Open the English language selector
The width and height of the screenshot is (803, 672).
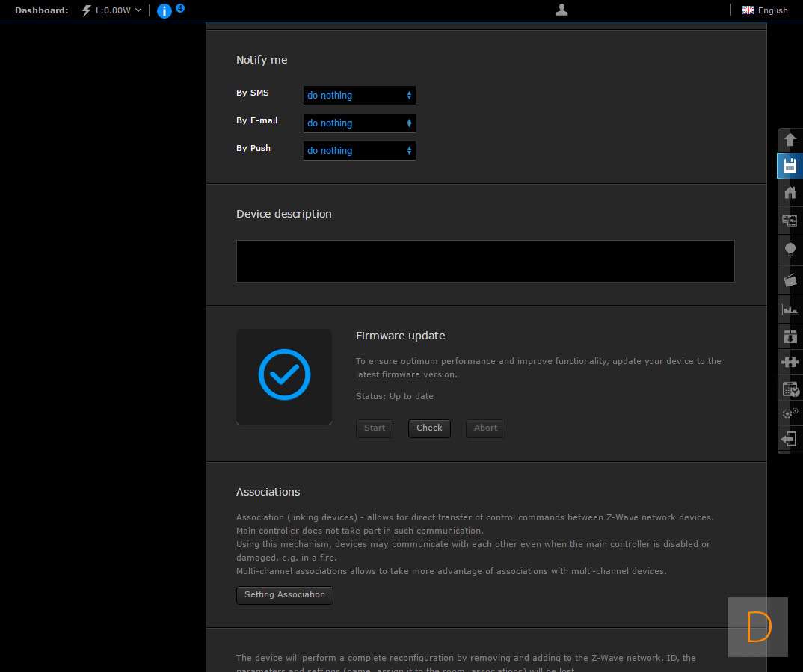pyautogui.click(x=765, y=10)
